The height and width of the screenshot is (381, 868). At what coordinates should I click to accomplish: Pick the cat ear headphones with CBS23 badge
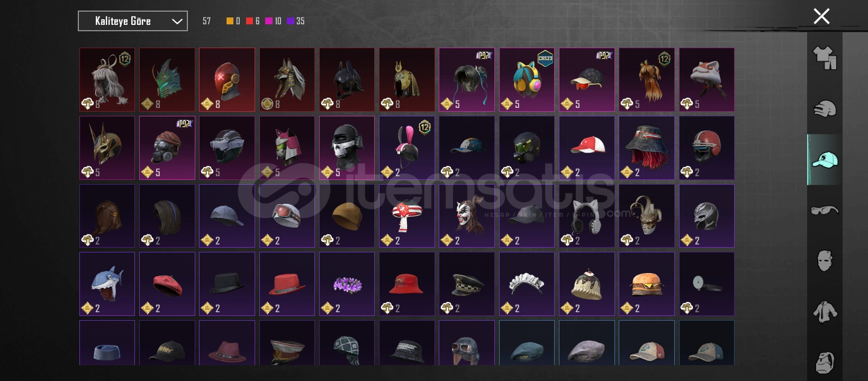(x=527, y=80)
